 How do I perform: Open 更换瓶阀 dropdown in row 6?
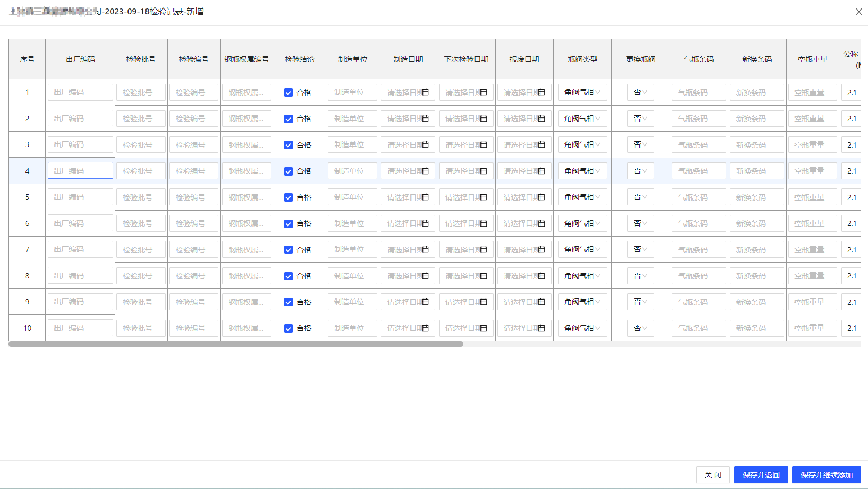click(641, 223)
